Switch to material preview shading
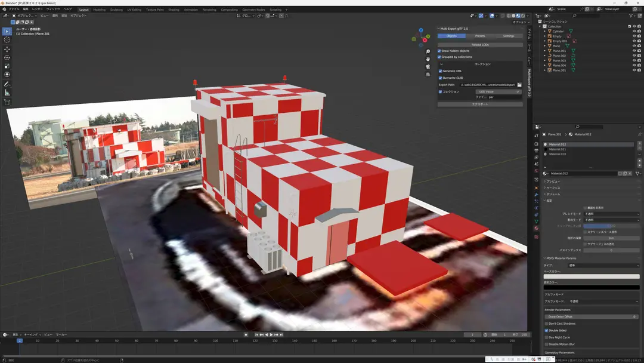This screenshot has width=644, height=363. click(518, 16)
